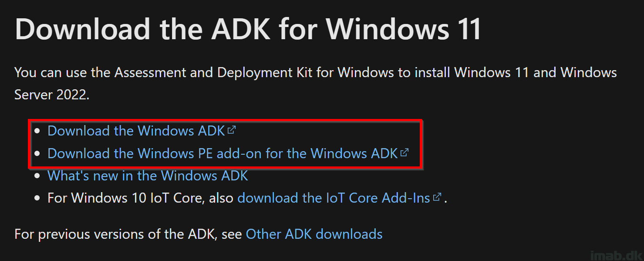Click the word see before Other ADK downloads
This screenshot has width=644, height=261.
tap(232, 234)
